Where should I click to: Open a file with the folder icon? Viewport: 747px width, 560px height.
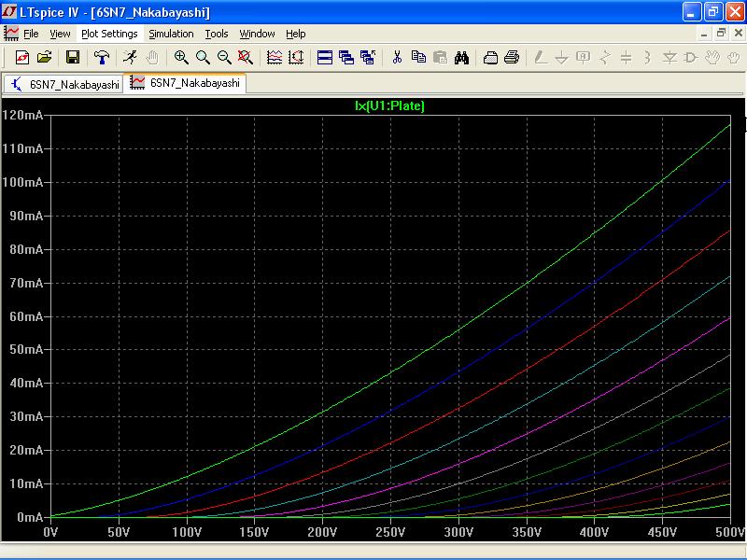point(44,58)
